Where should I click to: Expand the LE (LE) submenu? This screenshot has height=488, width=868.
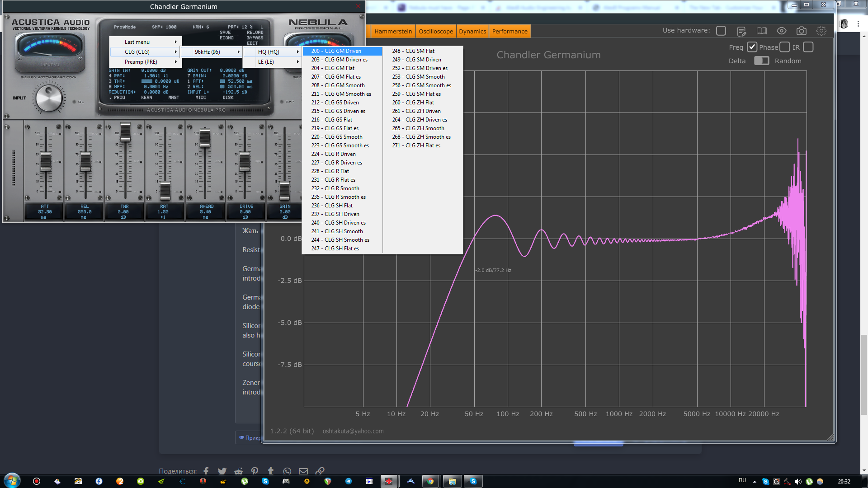click(273, 62)
